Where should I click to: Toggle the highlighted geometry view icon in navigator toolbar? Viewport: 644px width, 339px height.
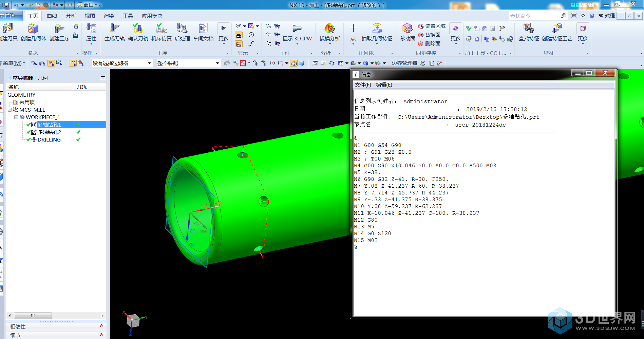(51, 63)
